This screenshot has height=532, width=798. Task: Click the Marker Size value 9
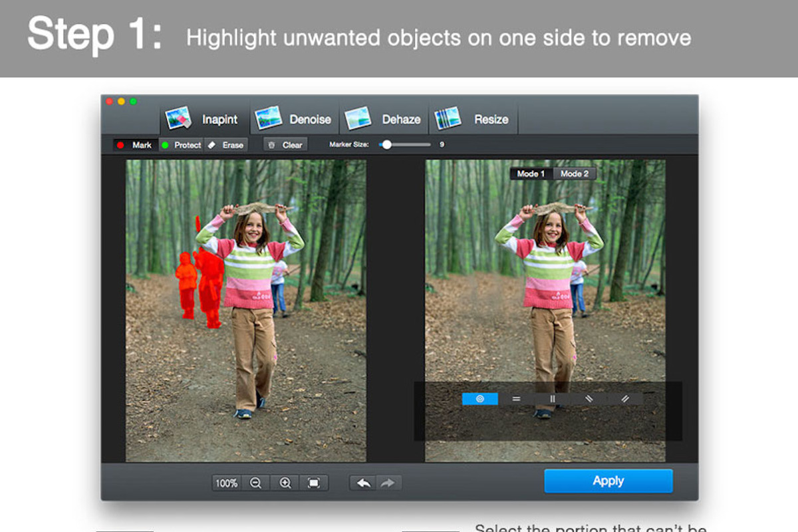click(442, 144)
